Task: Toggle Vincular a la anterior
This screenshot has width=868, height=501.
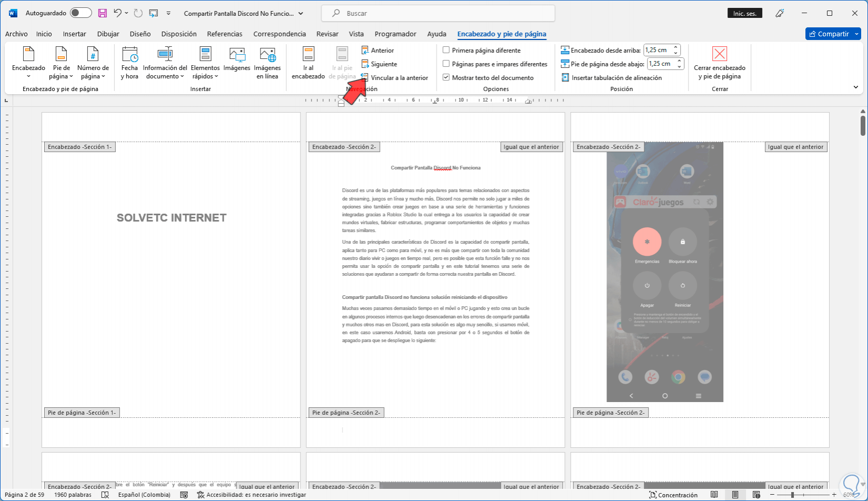Action: pyautogui.click(x=395, y=78)
